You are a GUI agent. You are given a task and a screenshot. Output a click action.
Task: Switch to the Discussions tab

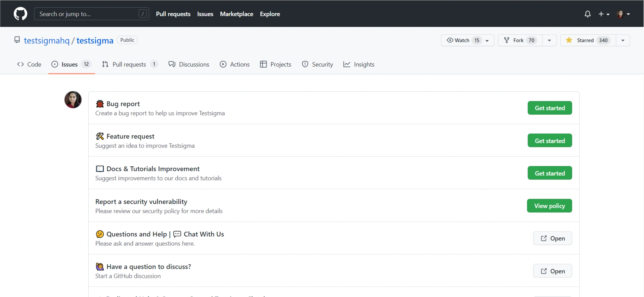click(x=189, y=65)
